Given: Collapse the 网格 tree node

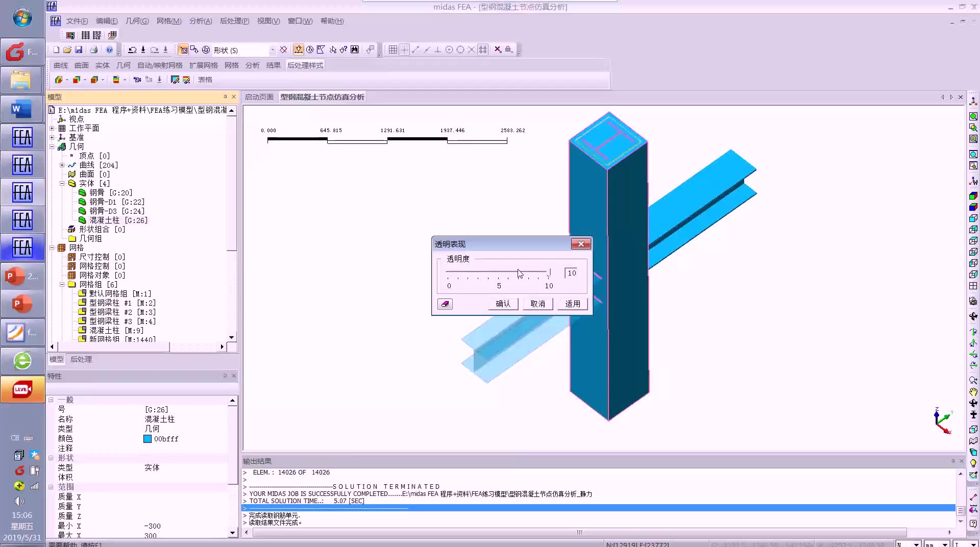Looking at the screenshot, I should [52, 248].
